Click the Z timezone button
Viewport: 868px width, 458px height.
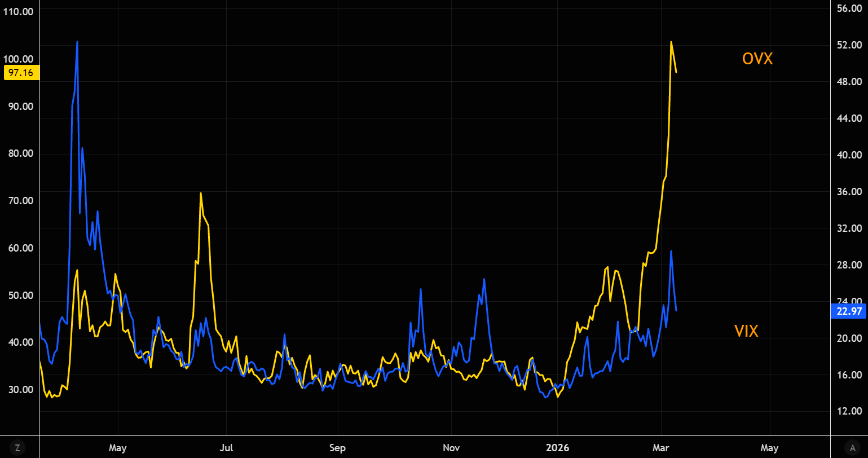[x=17, y=448]
